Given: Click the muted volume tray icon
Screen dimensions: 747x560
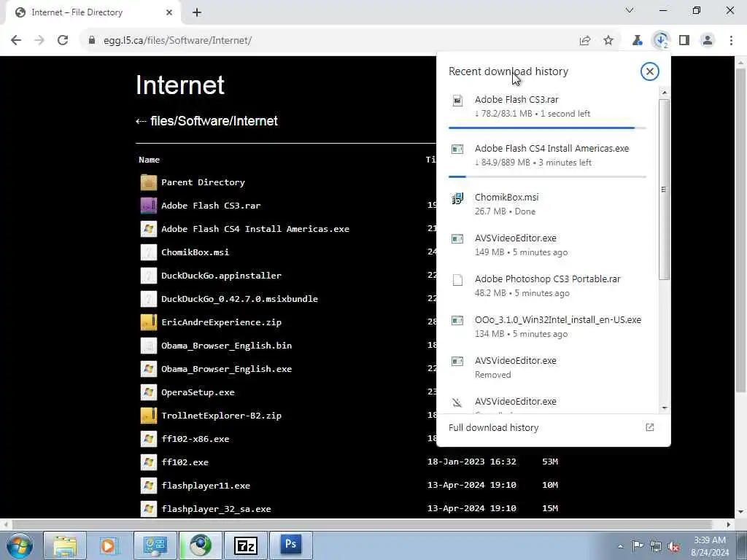Looking at the screenshot, I should tap(673, 546).
